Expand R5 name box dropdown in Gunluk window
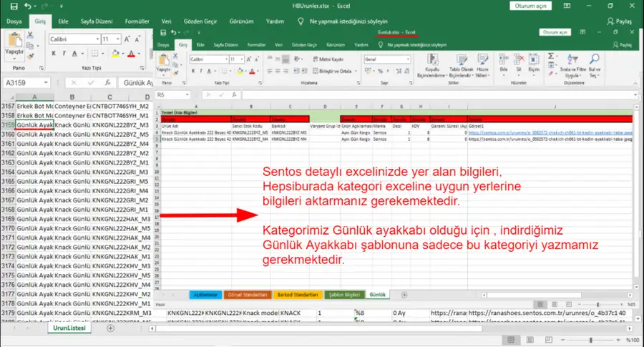Viewport: 644px width, 347px height. coord(187,95)
